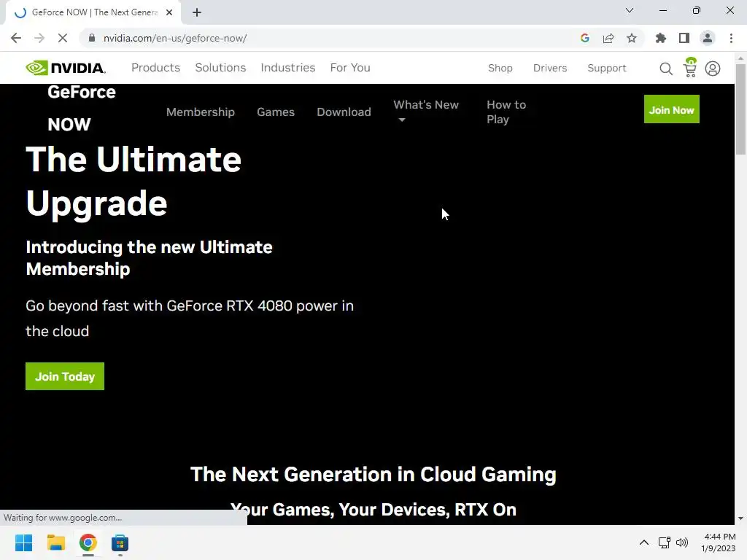This screenshot has width=747, height=560.
Task: Open the NVIDIA account profile icon
Action: point(713,69)
